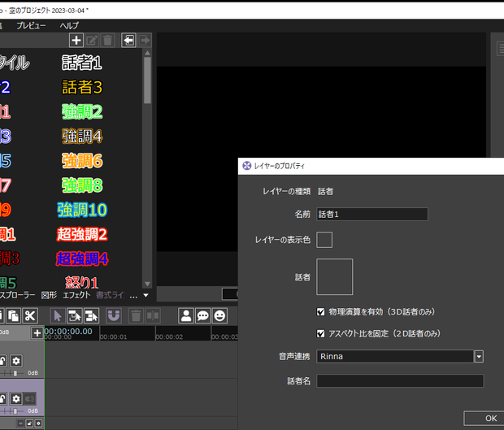The width and height of the screenshot is (504, 430).
Task: Click the greyed-out right arrow icon in style panel
Action: pos(145,40)
